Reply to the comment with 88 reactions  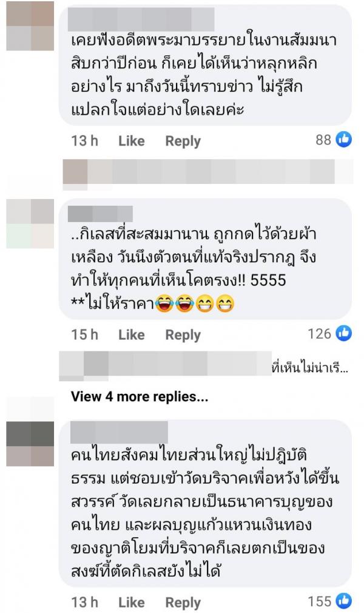(183, 141)
